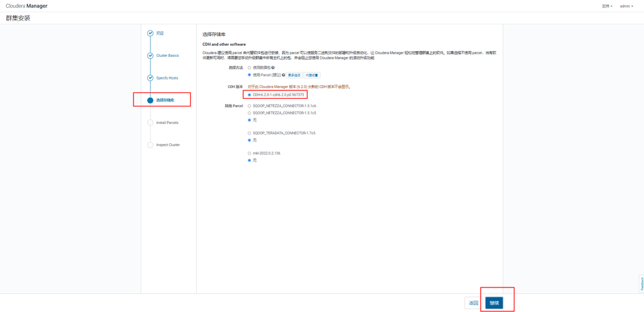
Task: Open the admin user dropdown
Action: 627,6
